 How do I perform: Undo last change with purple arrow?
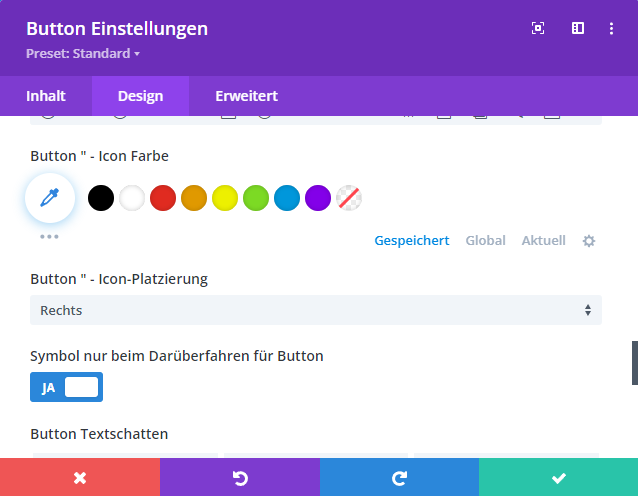239,478
